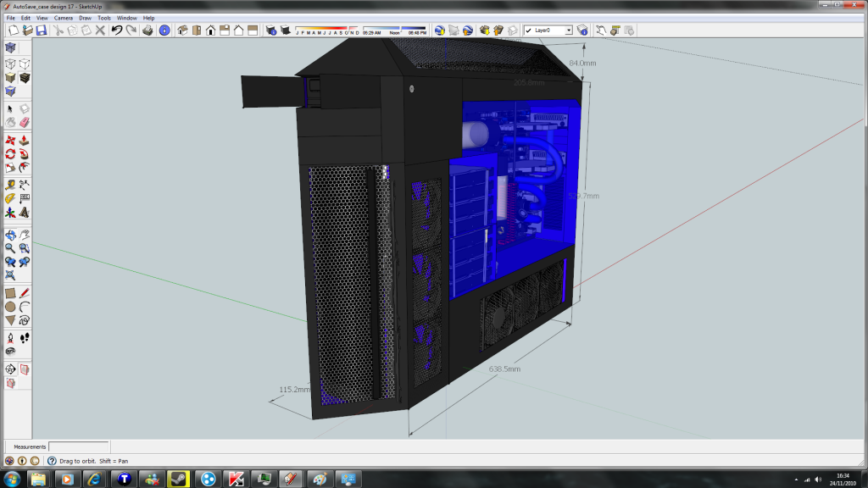Open Model Info from the toolbar
The width and height of the screenshot is (868, 488).
point(164,30)
